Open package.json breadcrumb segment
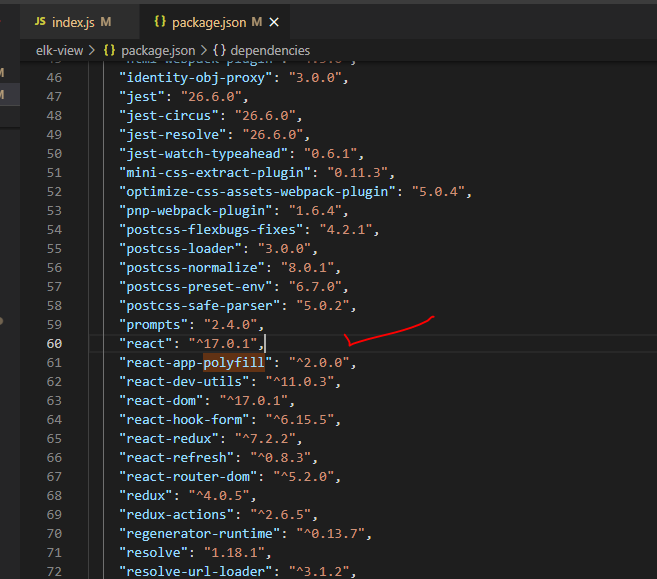Image resolution: width=657 pixels, height=579 pixels. tap(158, 51)
